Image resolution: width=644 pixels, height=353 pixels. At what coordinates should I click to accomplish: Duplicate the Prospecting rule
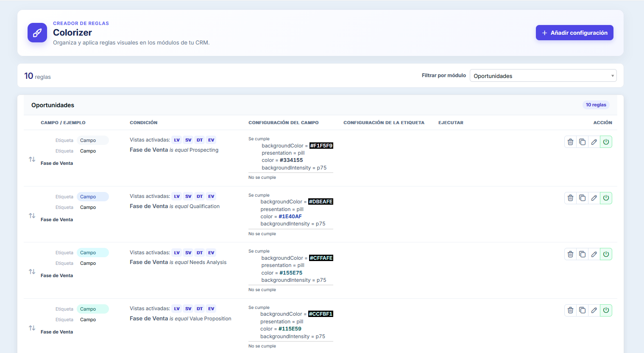[x=582, y=142]
